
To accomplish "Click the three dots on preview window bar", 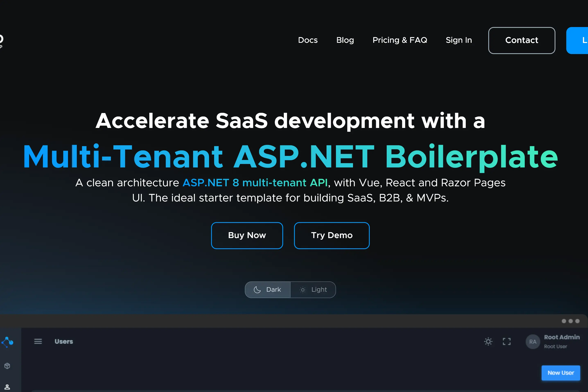I will (570, 321).
